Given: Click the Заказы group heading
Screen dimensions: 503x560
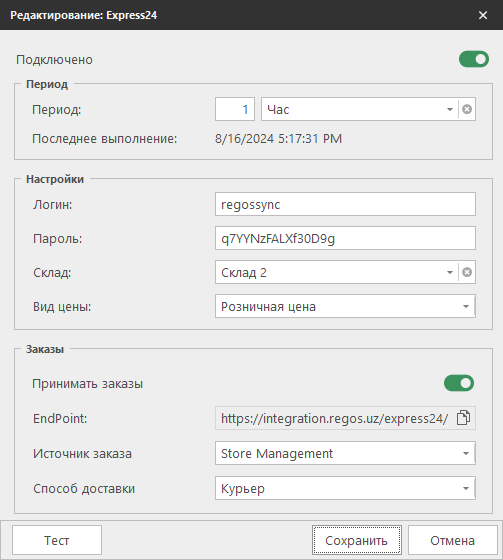Looking at the screenshot, I should (x=45, y=349).
